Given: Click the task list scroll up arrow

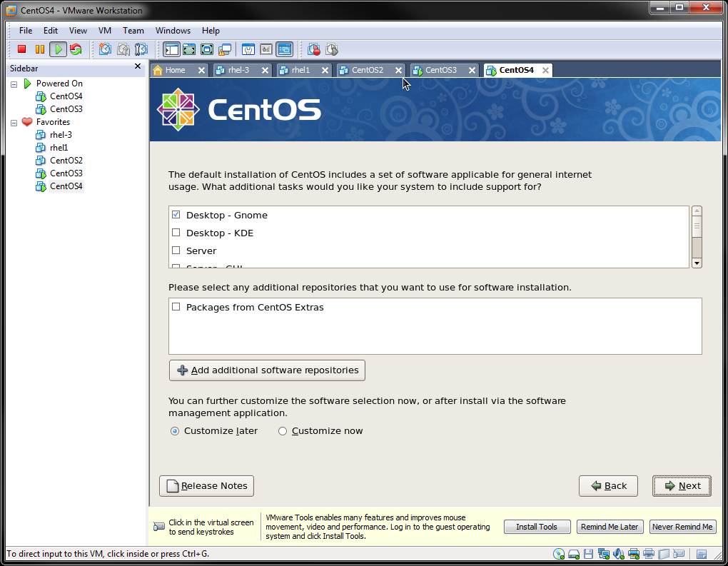Looking at the screenshot, I should [x=697, y=211].
